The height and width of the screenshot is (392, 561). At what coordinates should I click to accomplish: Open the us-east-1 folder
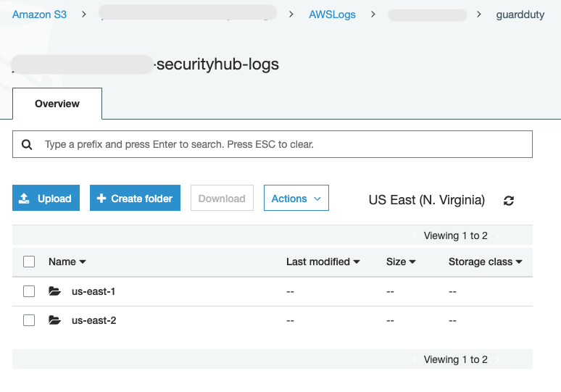[93, 291]
